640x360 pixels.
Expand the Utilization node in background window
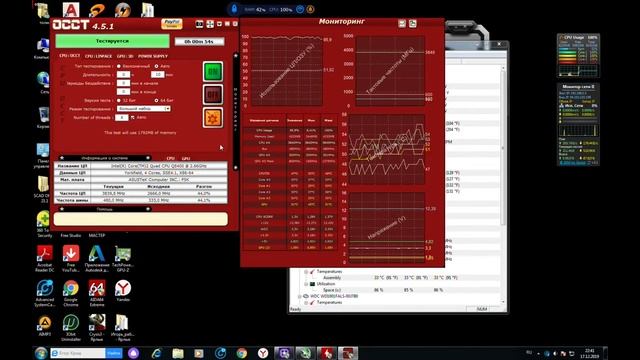[306, 284]
